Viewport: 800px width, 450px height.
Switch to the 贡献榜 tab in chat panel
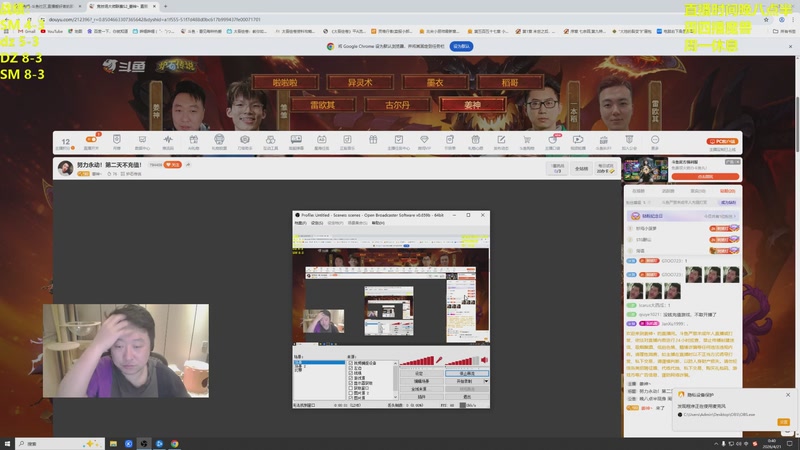click(668, 191)
